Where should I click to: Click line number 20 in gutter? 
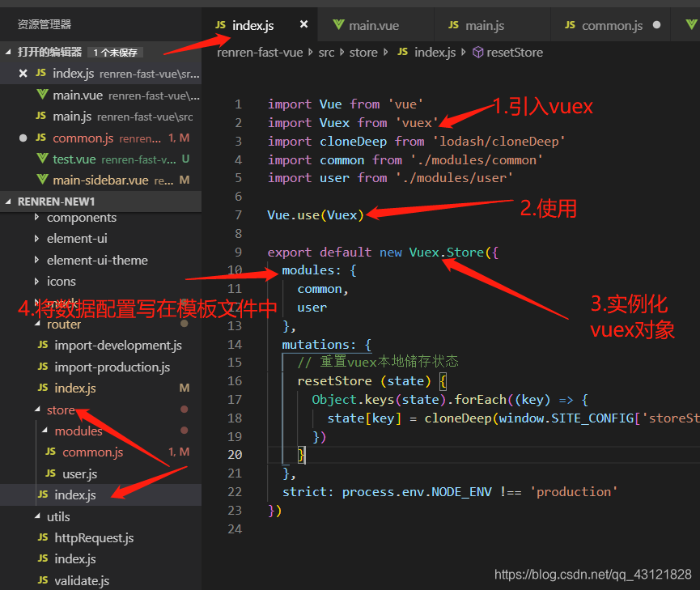tap(235, 455)
